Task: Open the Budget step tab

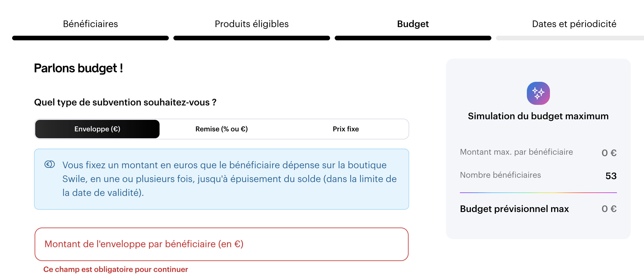Action: 413,24
